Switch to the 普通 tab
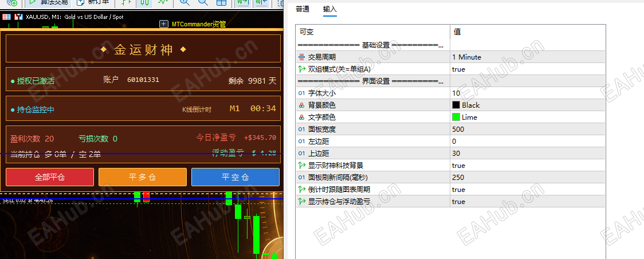The width and height of the screenshot is (644, 259). click(x=303, y=9)
